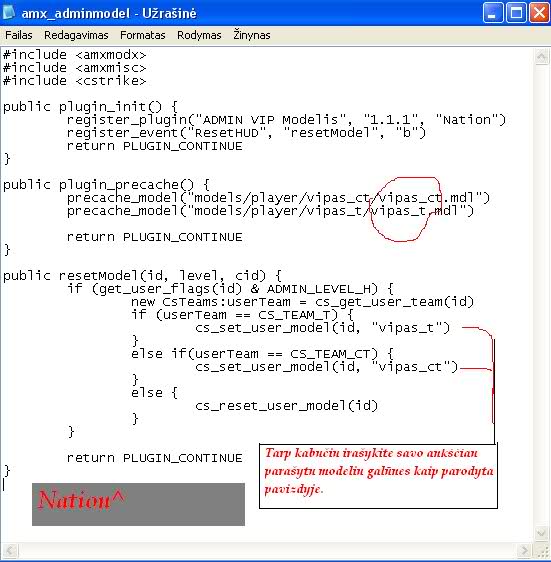Click the line '#include <amxmisc>'
The image size is (551, 562).
point(75,68)
